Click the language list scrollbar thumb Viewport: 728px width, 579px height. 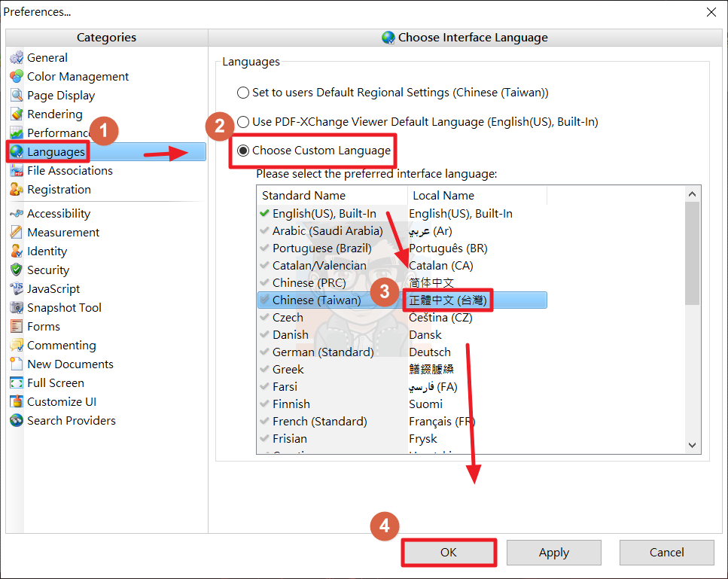[693, 254]
